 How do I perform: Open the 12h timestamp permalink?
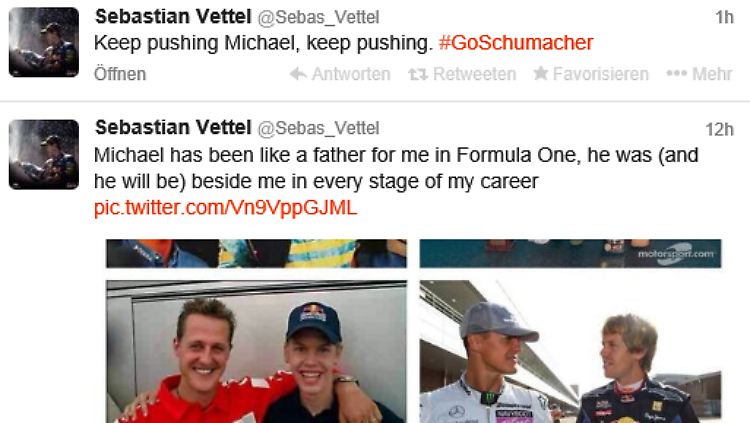(x=720, y=130)
